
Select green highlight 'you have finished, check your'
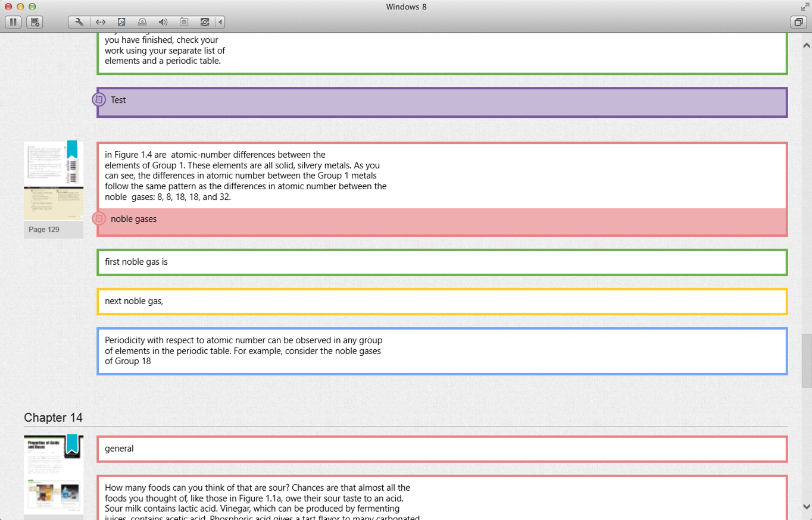coord(442,54)
